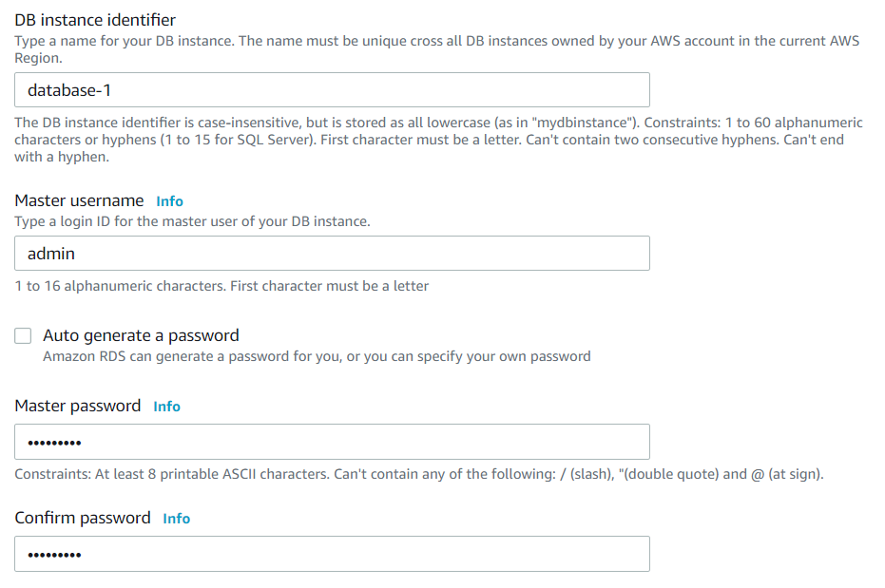Open the Info link beside Master password
The width and height of the screenshot is (885, 588).
(x=166, y=407)
